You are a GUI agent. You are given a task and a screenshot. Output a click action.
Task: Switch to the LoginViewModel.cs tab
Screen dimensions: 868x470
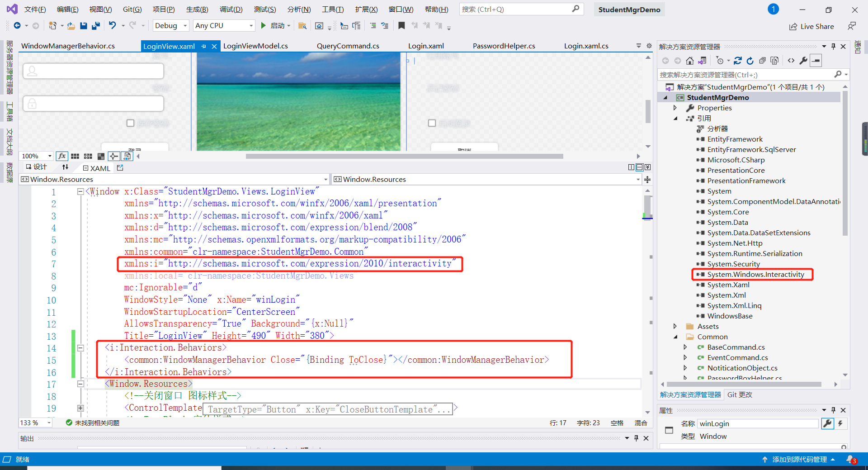pyautogui.click(x=255, y=46)
